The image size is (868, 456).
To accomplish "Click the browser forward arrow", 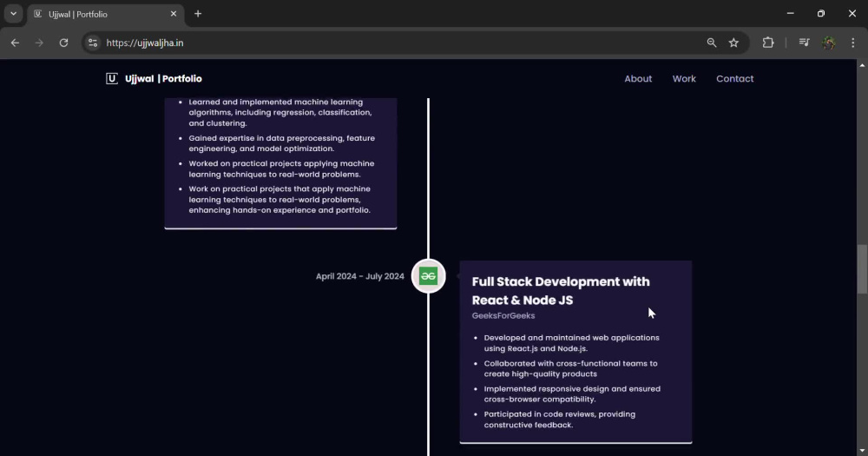I will [x=39, y=43].
